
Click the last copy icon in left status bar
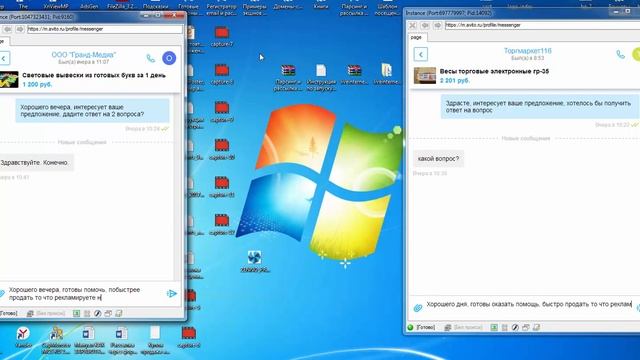(119, 313)
